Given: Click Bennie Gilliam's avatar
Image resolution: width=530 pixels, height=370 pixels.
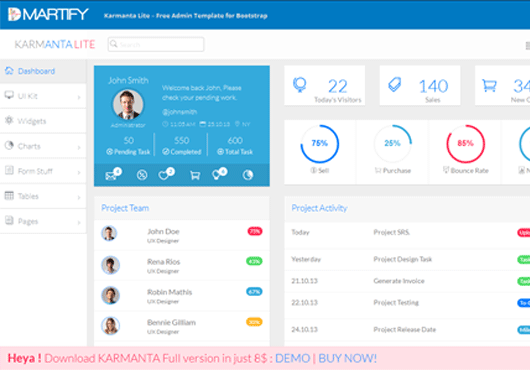Looking at the screenshot, I should click(110, 325).
